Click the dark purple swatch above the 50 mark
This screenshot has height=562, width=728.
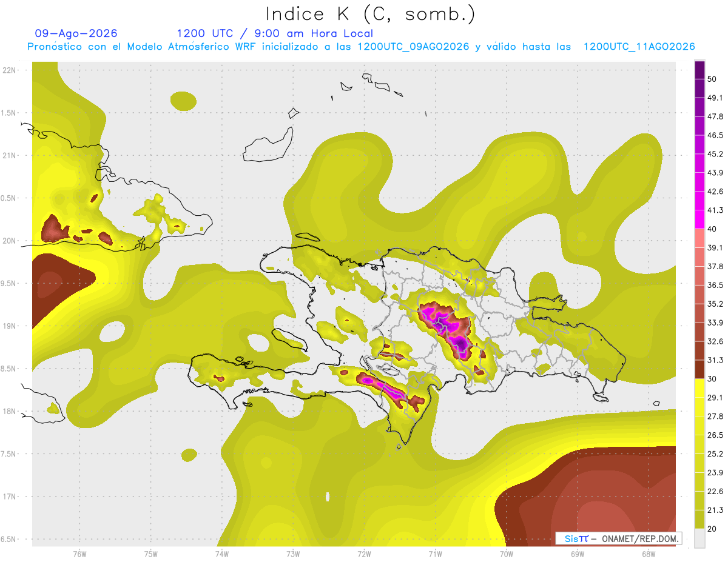click(699, 70)
